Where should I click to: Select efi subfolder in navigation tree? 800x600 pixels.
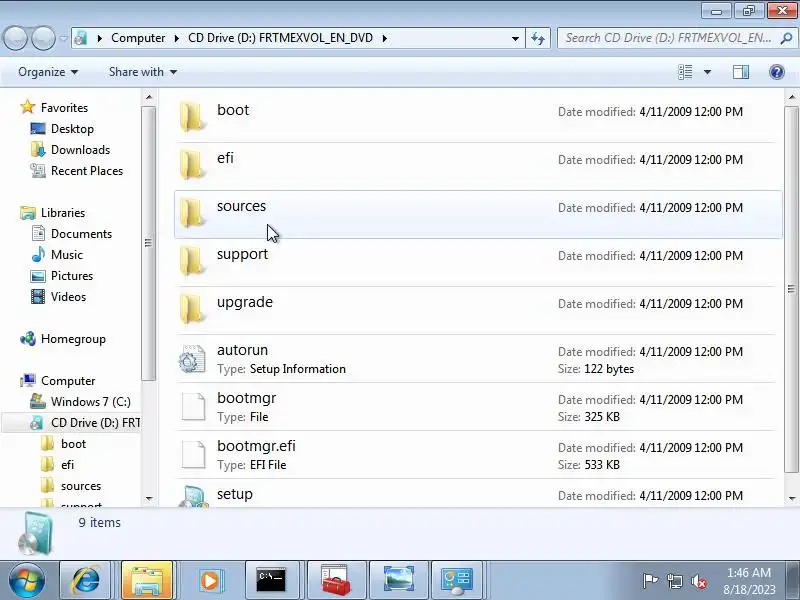67,465
